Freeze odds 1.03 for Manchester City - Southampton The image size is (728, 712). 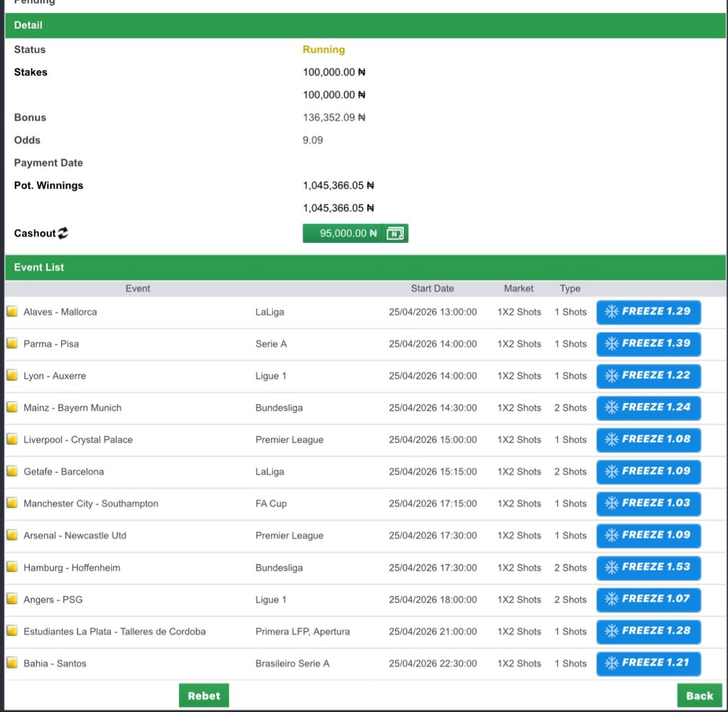(x=648, y=504)
